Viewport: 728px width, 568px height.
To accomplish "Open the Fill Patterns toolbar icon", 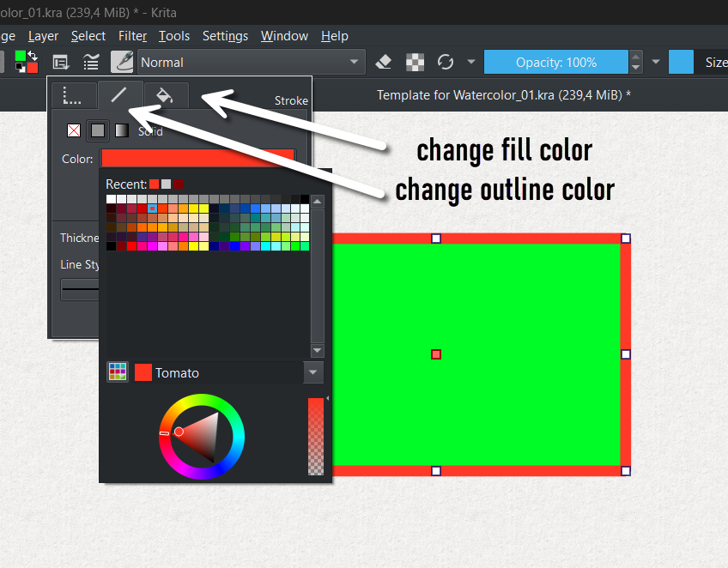I will point(61,62).
